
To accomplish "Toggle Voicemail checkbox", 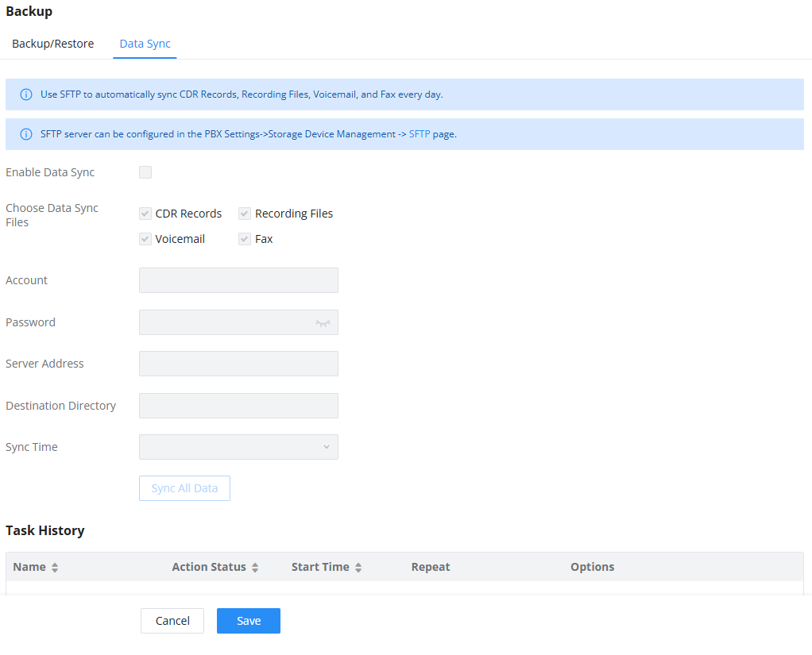I will tap(145, 239).
